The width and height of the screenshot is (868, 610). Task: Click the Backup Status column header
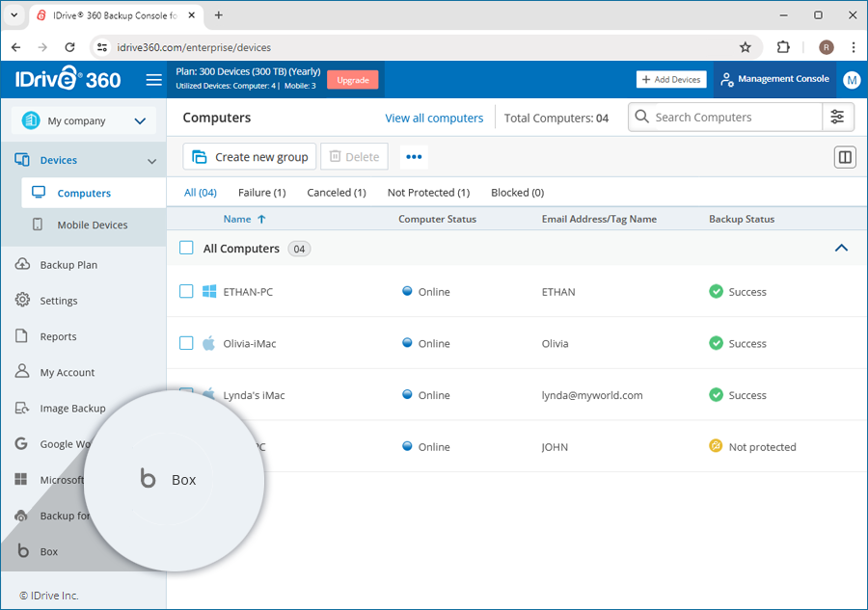click(x=742, y=219)
